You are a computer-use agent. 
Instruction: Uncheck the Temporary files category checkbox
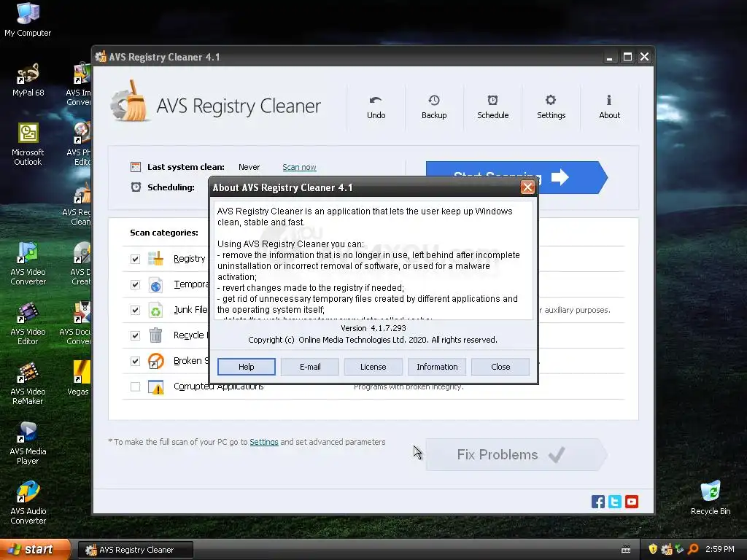pyautogui.click(x=135, y=285)
